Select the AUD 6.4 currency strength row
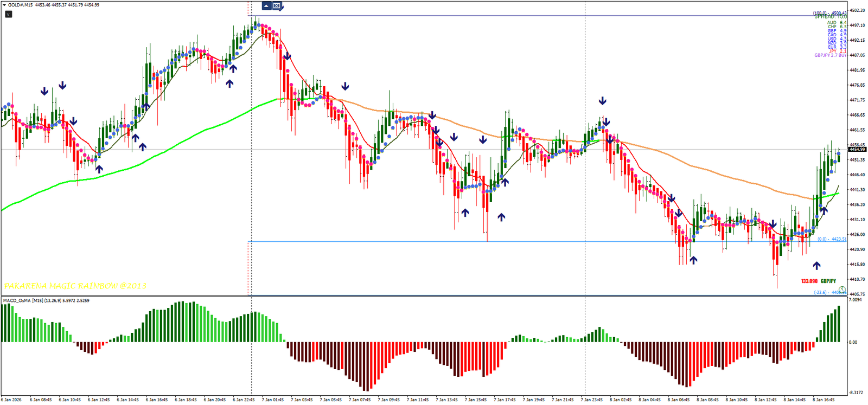Screen dimensions: 868x405 (837, 23)
